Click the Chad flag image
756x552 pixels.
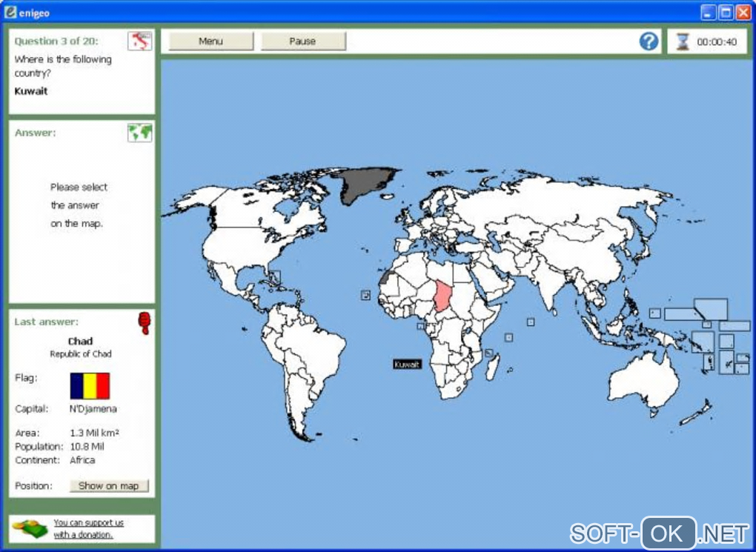90,386
